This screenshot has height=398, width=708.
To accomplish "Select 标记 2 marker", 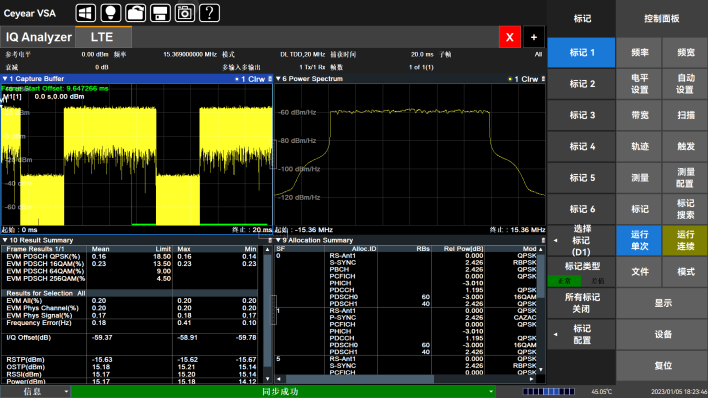I will tap(582, 84).
